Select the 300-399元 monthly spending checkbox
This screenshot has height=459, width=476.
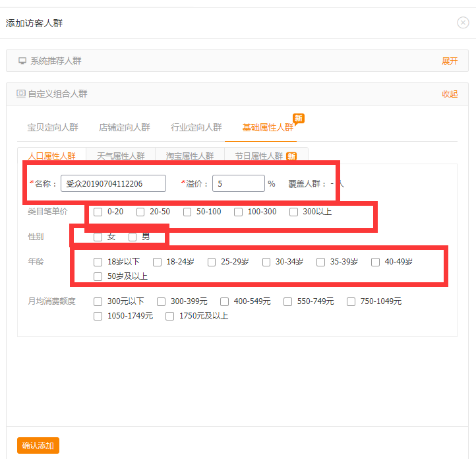(x=162, y=301)
